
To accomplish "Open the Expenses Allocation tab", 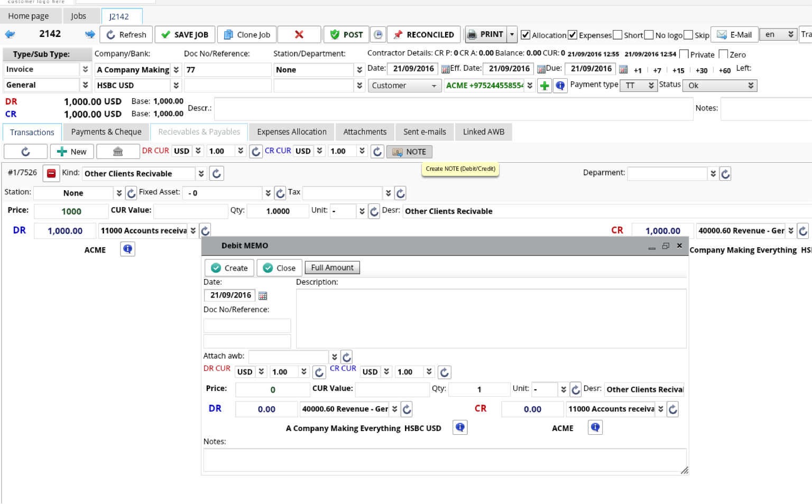I will tap(292, 132).
